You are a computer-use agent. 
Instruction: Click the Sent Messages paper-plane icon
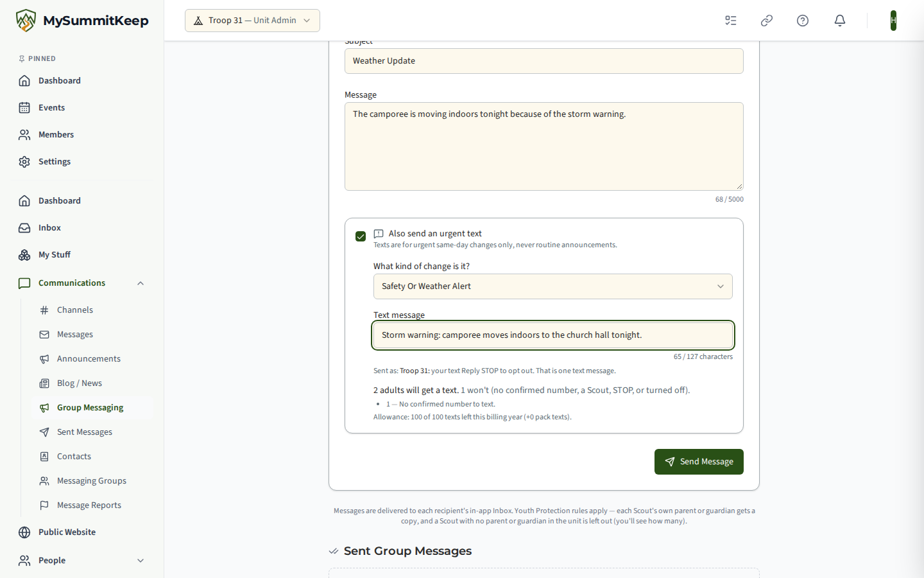[44, 432]
